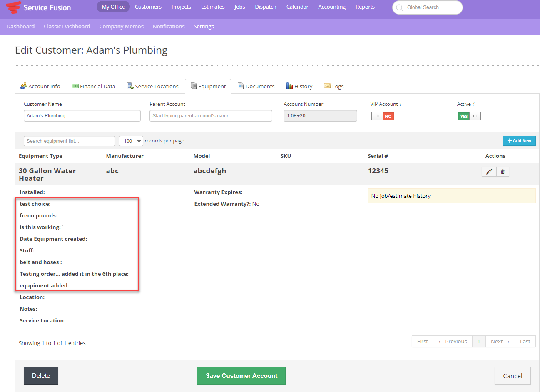Click the History tab icon
The width and height of the screenshot is (540, 392).
(289, 86)
